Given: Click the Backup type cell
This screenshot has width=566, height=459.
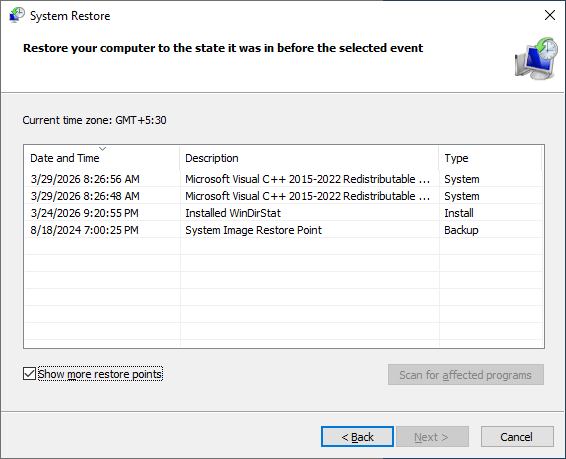Looking at the screenshot, I should tap(461, 230).
